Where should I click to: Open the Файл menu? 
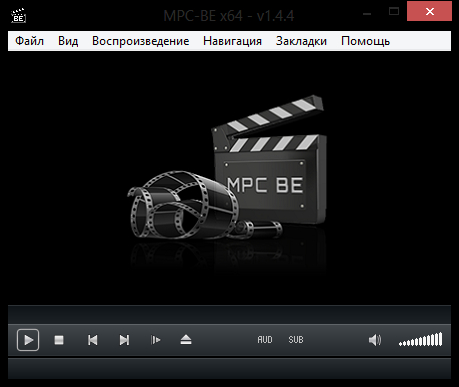coord(29,41)
